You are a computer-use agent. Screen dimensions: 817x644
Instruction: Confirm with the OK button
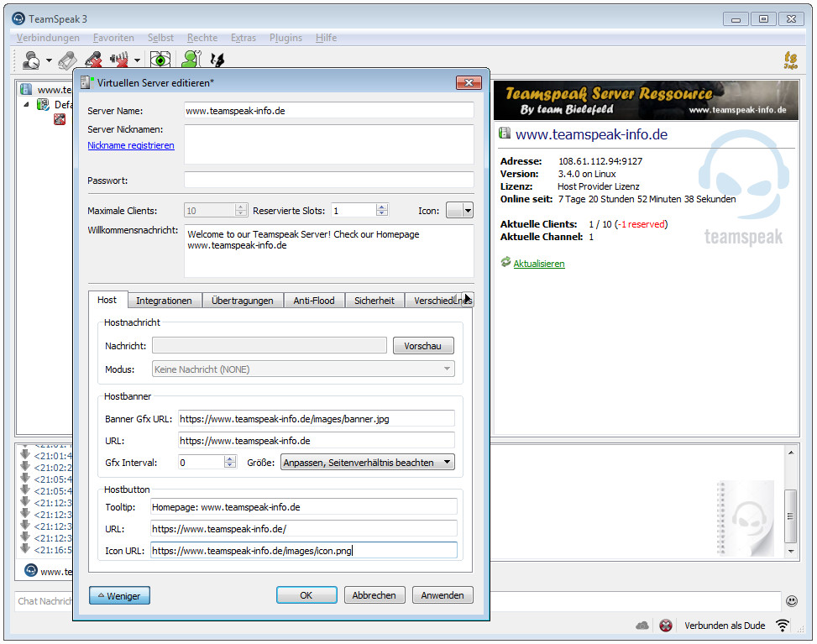click(x=306, y=595)
